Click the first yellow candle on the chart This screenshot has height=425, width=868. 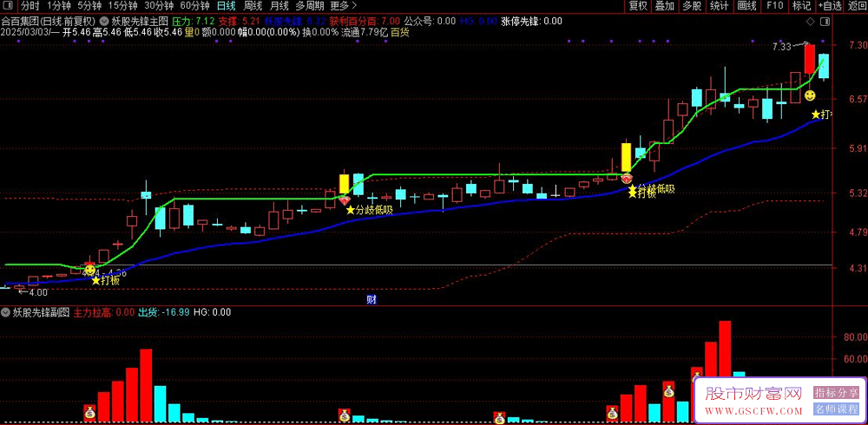pyautogui.click(x=344, y=184)
